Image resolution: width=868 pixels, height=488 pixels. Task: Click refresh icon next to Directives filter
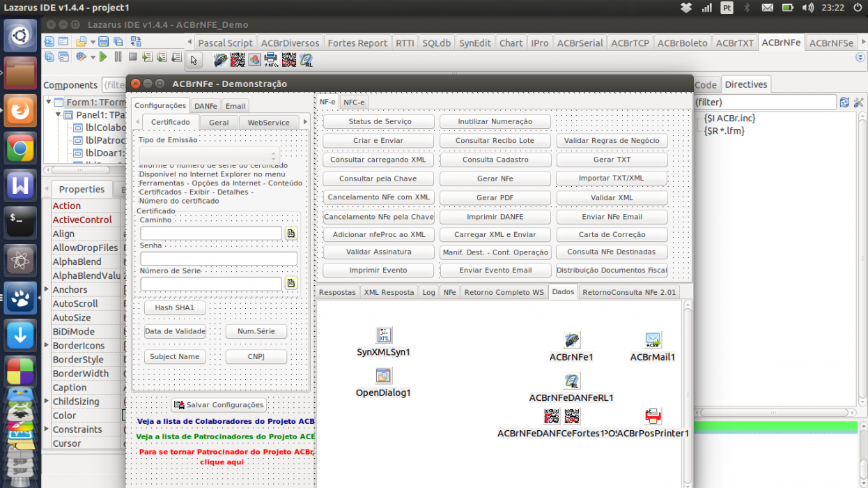pos(844,102)
